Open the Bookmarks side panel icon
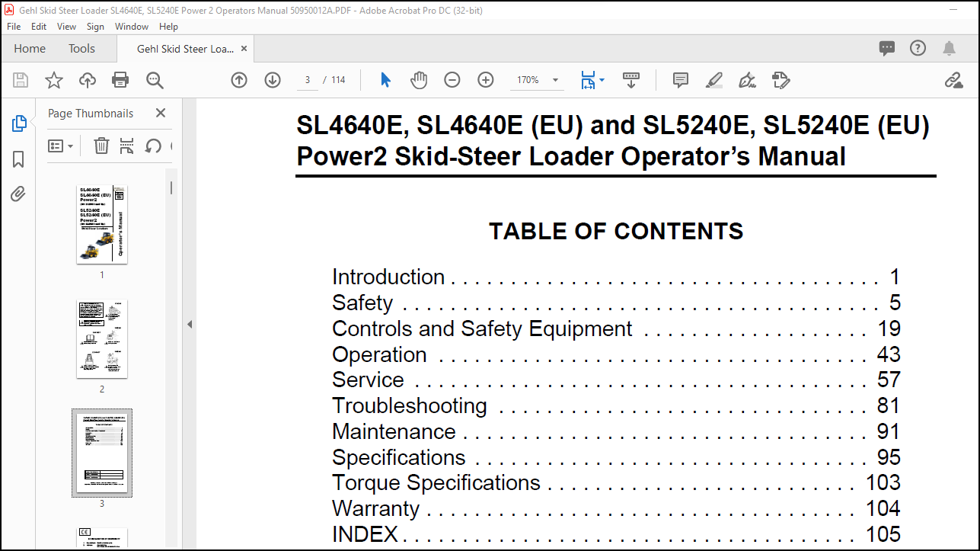980x551 pixels. pyautogui.click(x=19, y=159)
